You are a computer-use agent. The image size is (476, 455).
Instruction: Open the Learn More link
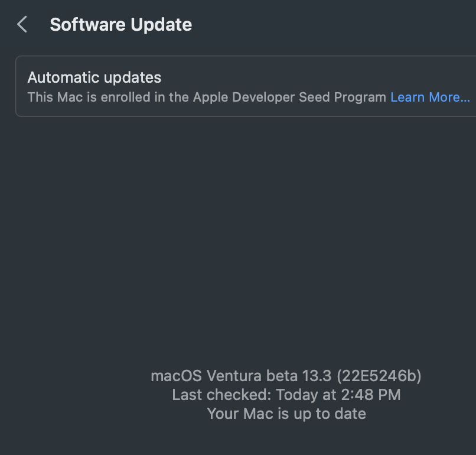430,97
